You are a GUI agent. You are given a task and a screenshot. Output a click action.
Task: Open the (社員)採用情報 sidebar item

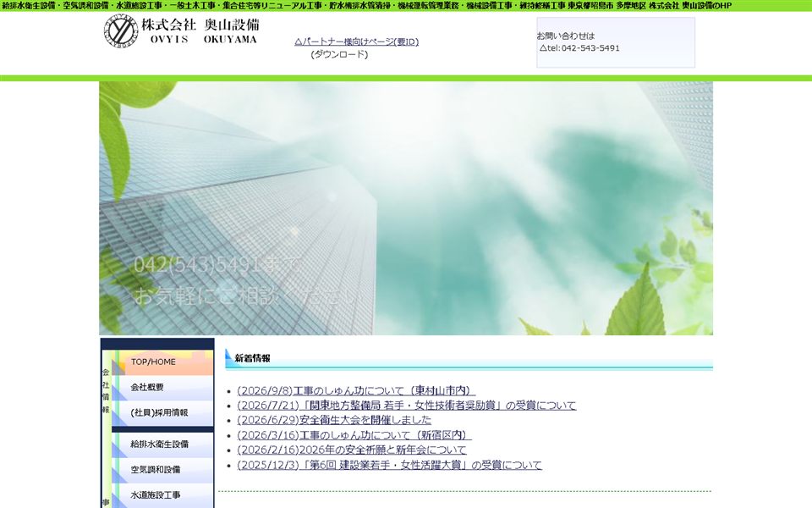point(162,412)
